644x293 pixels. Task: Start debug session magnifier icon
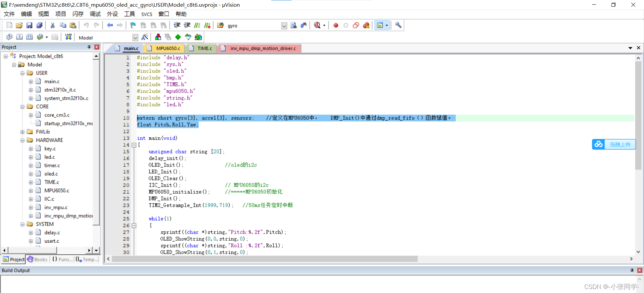tap(317, 25)
